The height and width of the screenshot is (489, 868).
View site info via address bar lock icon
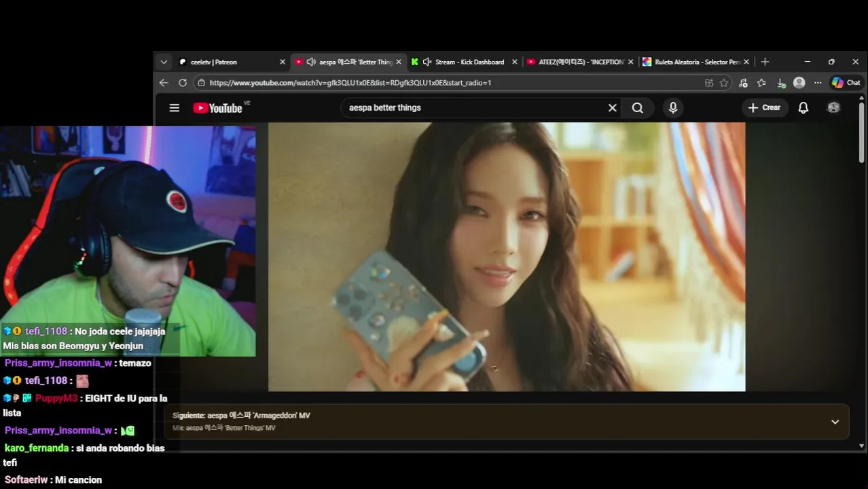point(201,83)
